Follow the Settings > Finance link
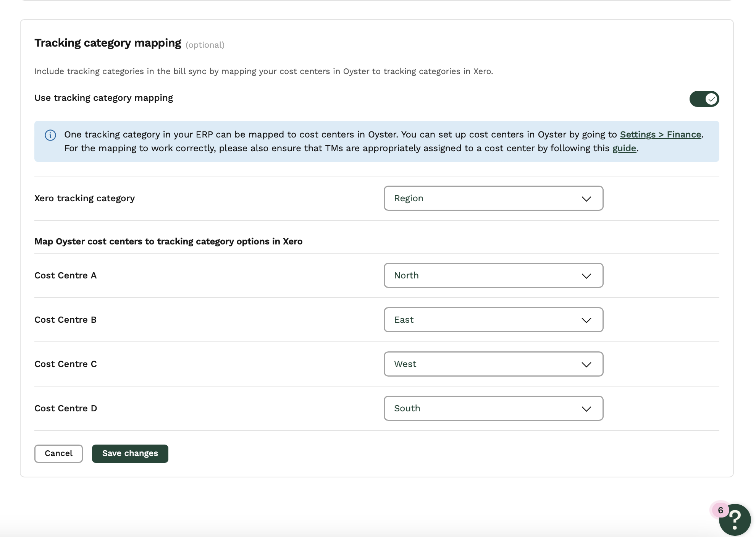 pyautogui.click(x=661, y=134)
